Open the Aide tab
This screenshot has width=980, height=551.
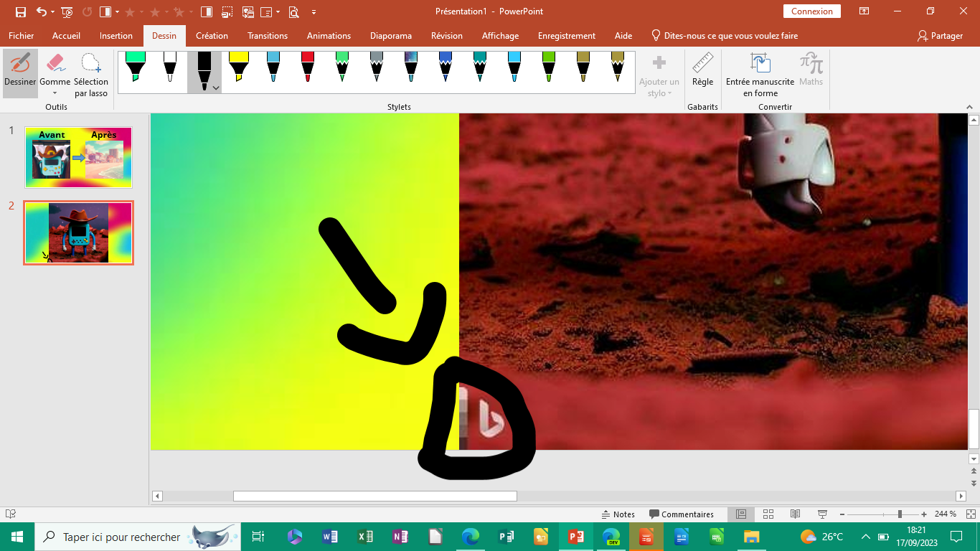(623, 36)
